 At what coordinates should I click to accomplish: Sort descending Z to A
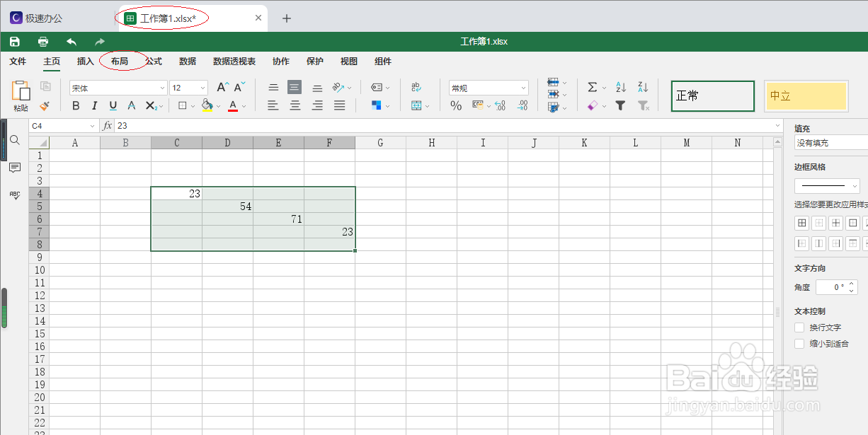643,88
